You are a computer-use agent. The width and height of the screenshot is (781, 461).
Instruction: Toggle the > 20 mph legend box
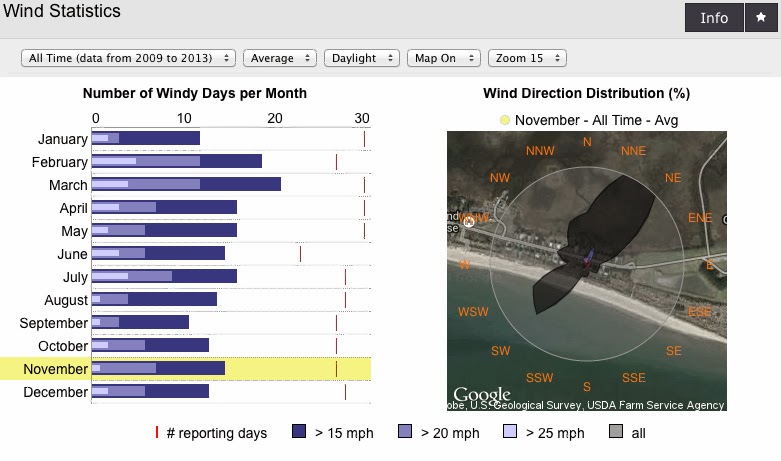[405, 431]
